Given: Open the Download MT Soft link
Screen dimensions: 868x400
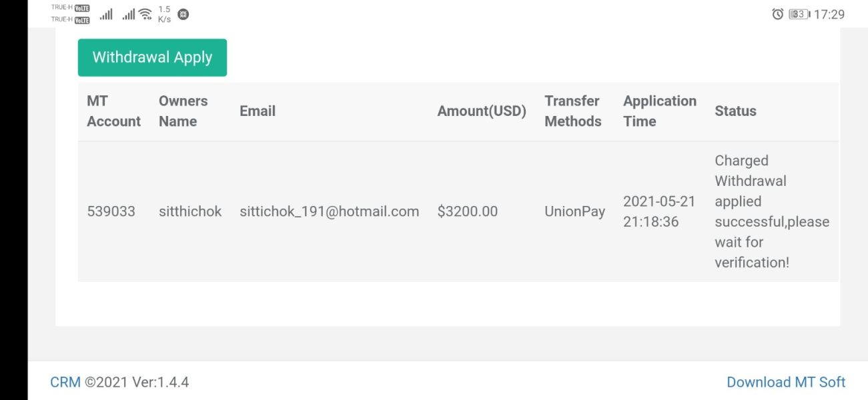Looking at the screenshot, I should [786, 382].
